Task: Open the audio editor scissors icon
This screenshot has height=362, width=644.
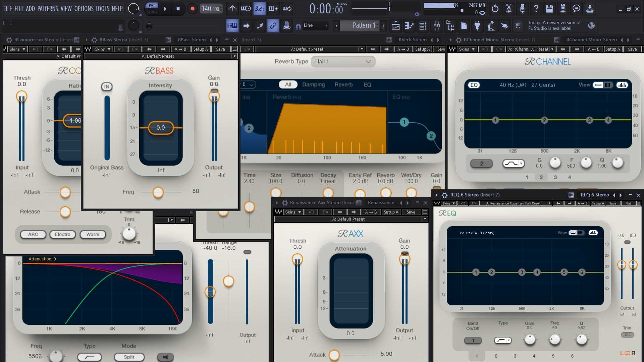Action: [x=509, y=9]
